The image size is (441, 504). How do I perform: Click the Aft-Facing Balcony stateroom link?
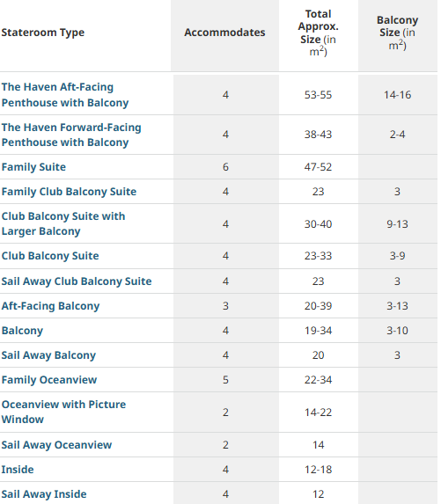pyautogui.click(x=50, y=306)
